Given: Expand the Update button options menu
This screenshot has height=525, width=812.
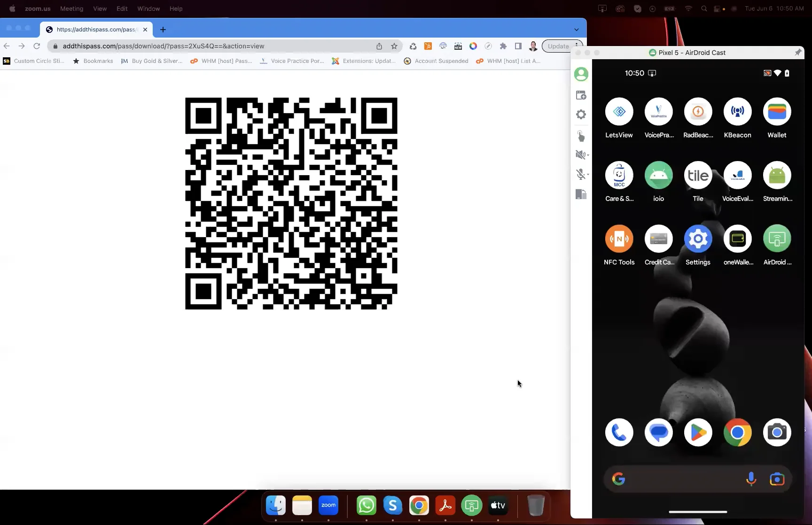Looking at the screenshot, I should [577, 46].
